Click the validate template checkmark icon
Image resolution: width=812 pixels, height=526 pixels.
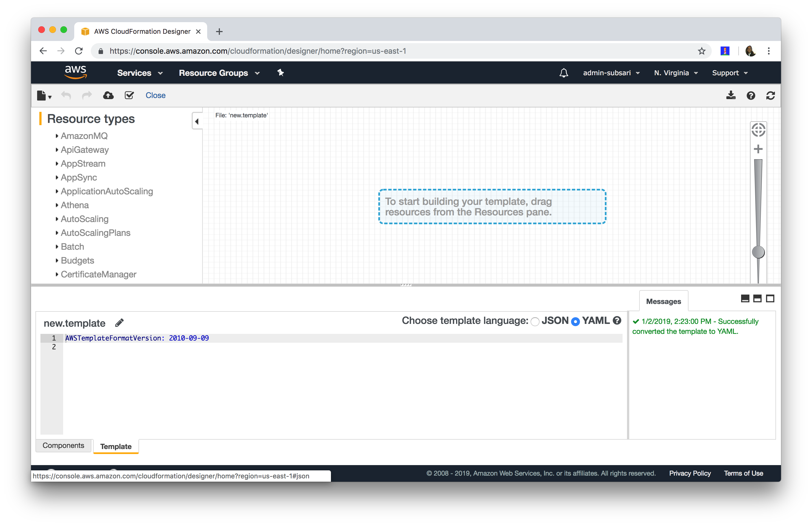tap(129, 96)
